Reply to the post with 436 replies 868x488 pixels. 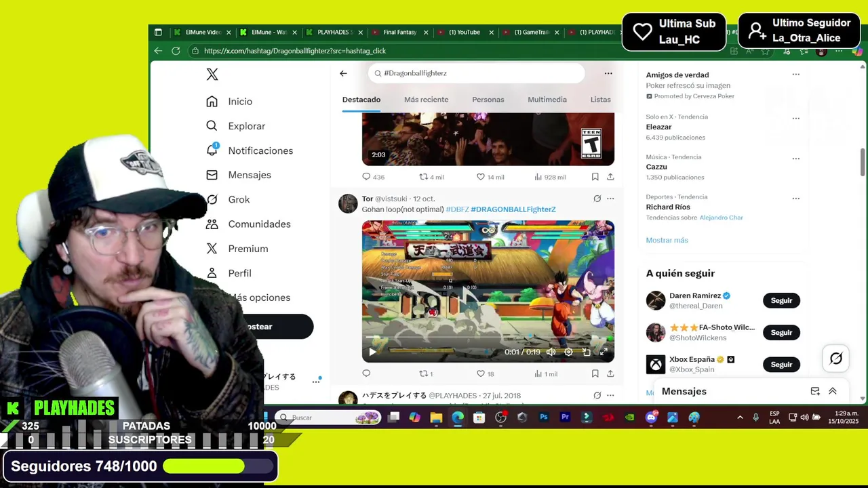coord(373,177)
